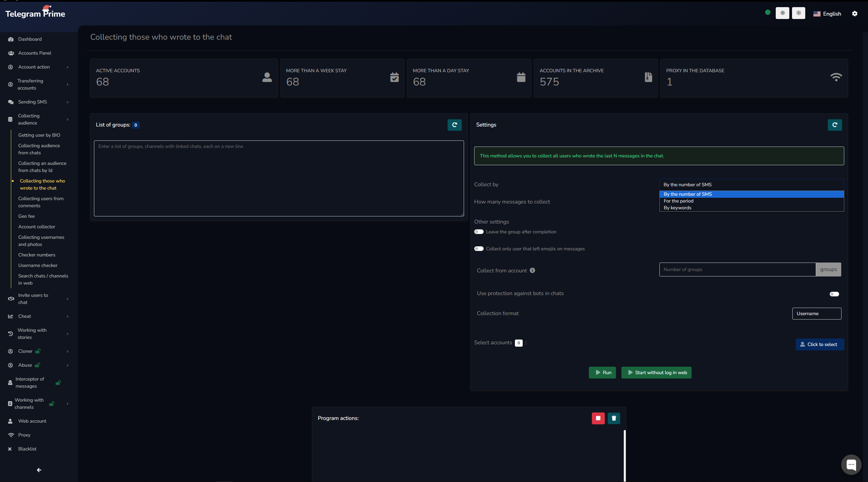
Task: Open the live chat support bubble
Action: [x=851, y=464]
